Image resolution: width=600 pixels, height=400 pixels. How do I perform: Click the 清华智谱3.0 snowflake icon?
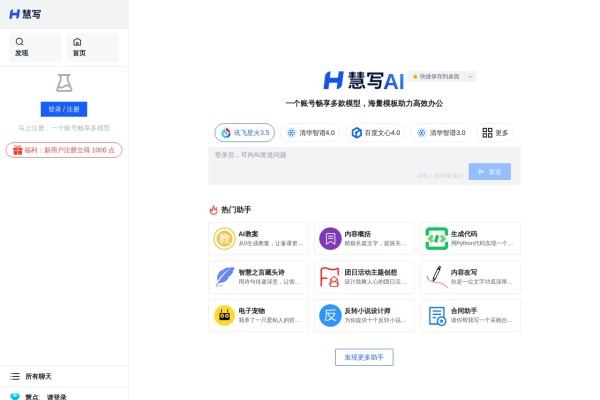(422, 132)
